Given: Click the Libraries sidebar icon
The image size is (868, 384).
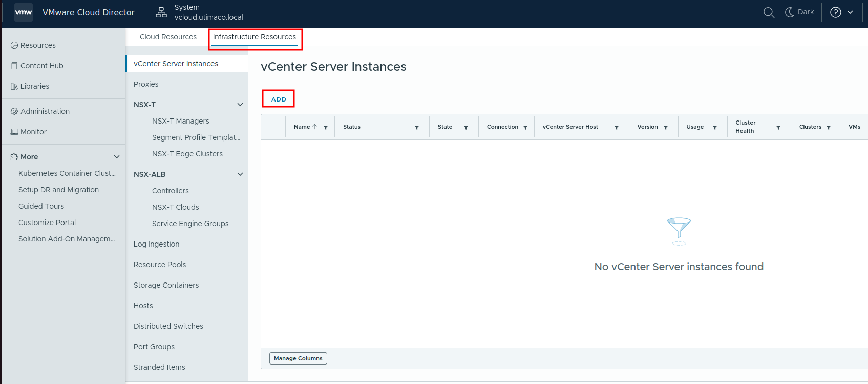Looking at the screenshot, I should tap(14, 86).
